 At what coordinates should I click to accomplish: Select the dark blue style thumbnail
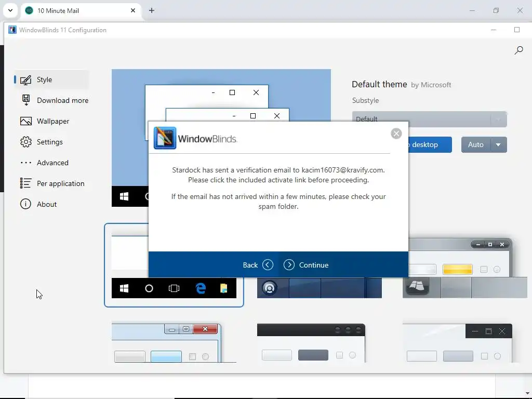320,288
